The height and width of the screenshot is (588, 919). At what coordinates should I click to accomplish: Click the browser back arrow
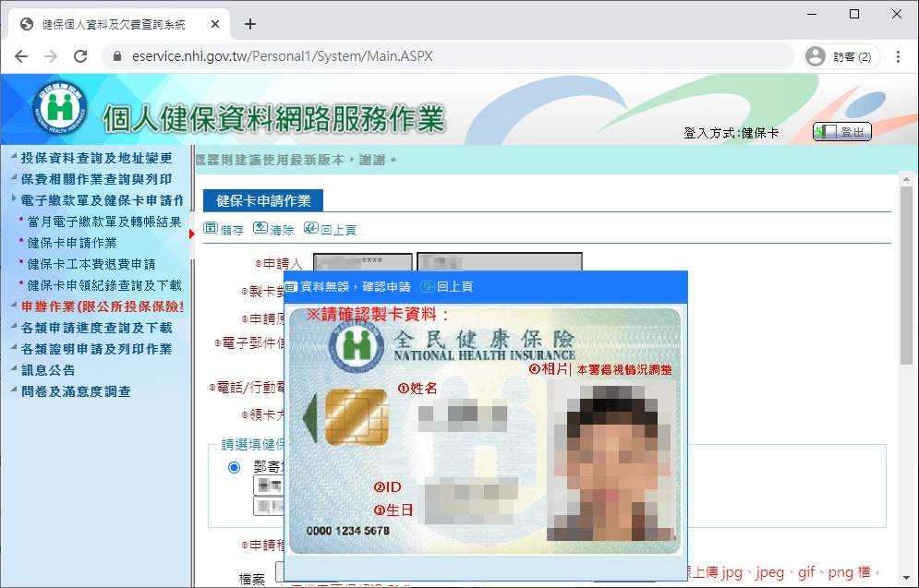coord(21,56)
